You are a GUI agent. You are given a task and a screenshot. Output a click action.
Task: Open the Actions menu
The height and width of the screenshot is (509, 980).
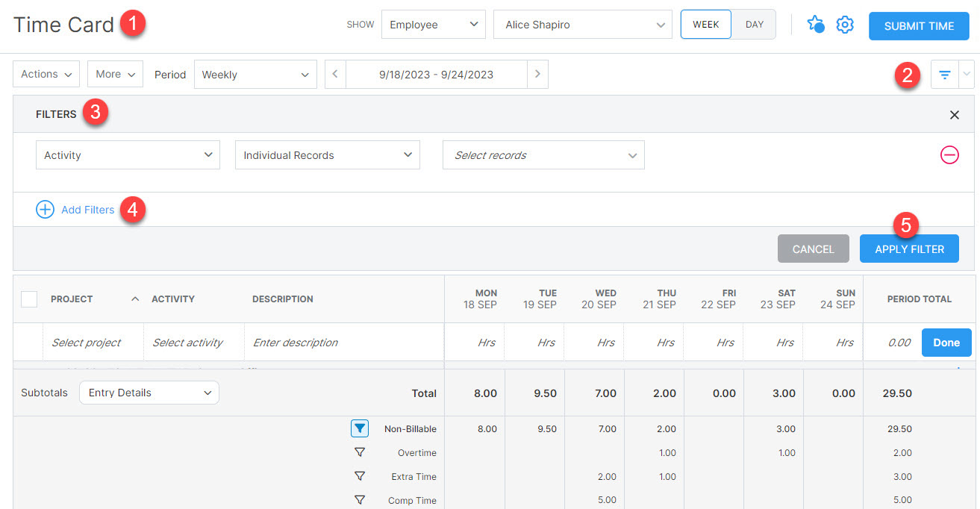(x=46, y=74)
